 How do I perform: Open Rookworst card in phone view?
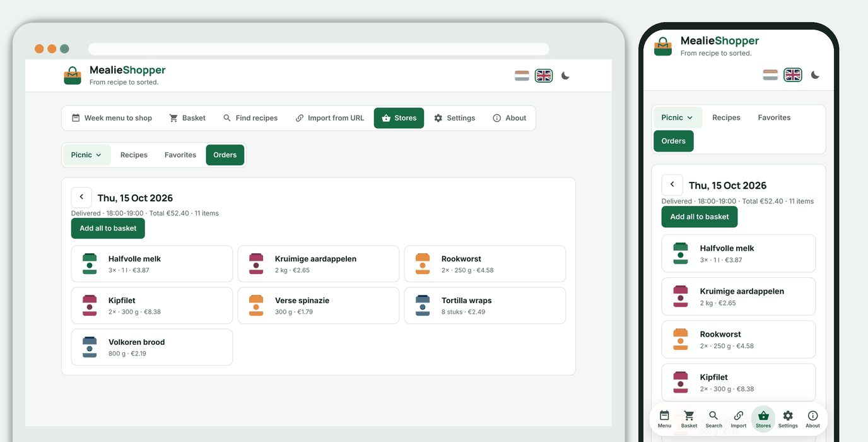[x=739, y=340]
